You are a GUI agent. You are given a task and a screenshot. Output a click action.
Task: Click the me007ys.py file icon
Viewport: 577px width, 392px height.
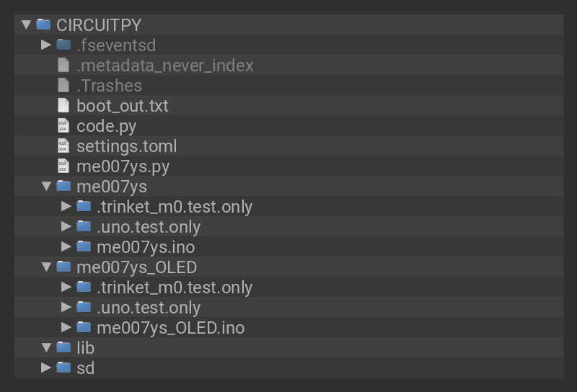pos(63,166)
